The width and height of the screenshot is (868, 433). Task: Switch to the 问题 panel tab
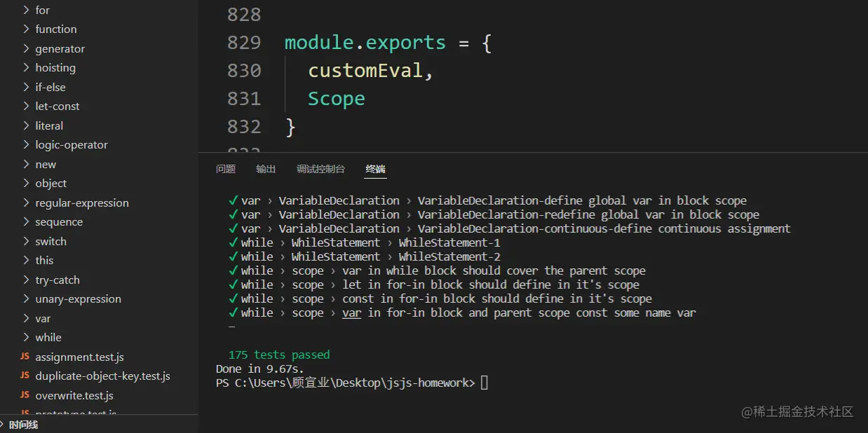[x=226, y=169]
